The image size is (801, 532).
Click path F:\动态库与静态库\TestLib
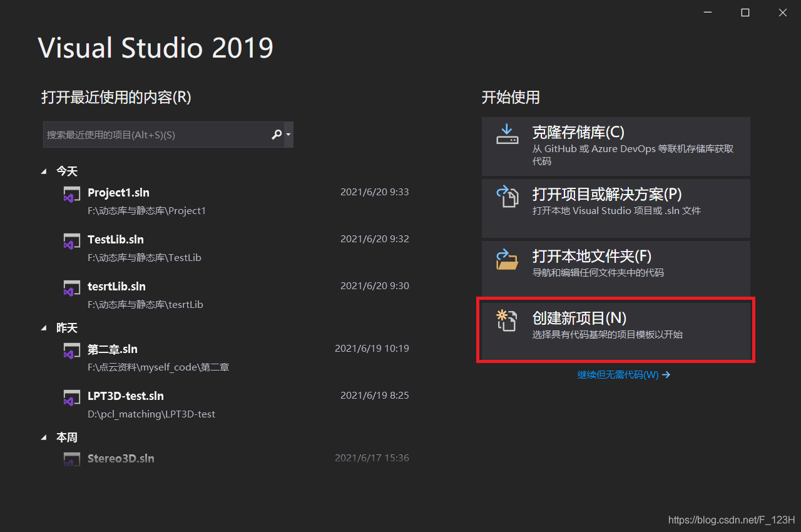click(x=145, y=258)
